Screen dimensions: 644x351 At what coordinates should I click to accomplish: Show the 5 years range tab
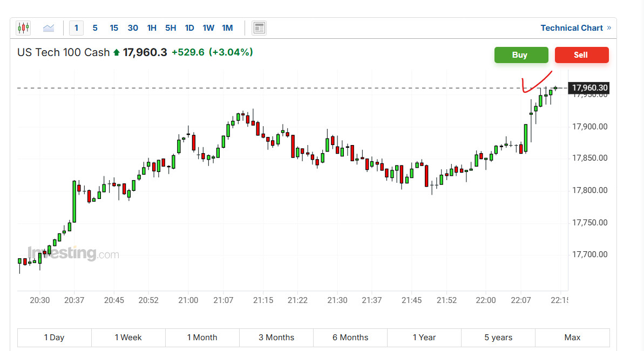coord(498,338)
